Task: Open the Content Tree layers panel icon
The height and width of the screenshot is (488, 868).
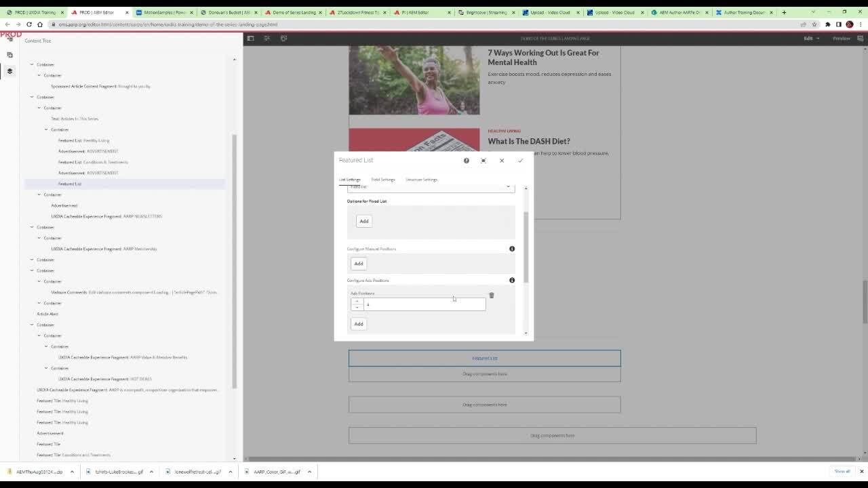Action: click(9, 70)
